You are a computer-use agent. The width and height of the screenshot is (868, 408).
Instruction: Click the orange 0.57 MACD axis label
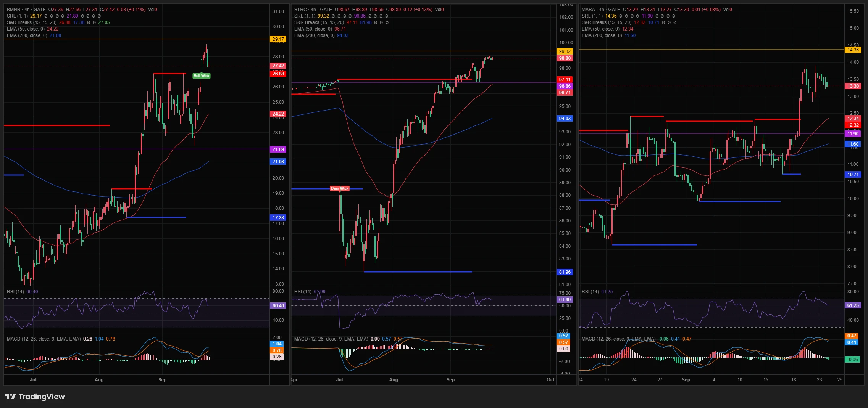[564, 342]
